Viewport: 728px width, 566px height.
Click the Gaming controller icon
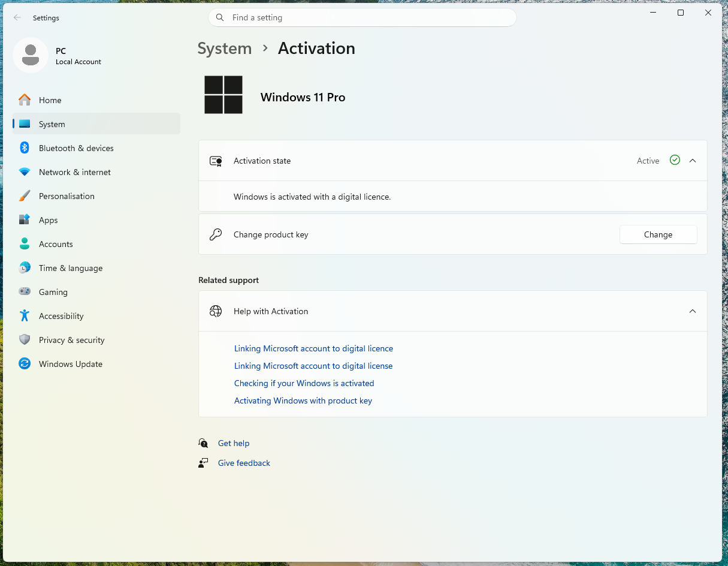click(x=25, y=292)
